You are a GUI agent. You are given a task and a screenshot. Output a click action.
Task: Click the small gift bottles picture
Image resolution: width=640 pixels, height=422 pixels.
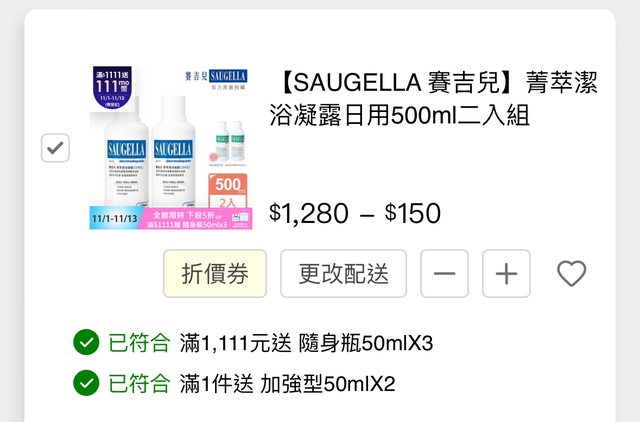228,143
